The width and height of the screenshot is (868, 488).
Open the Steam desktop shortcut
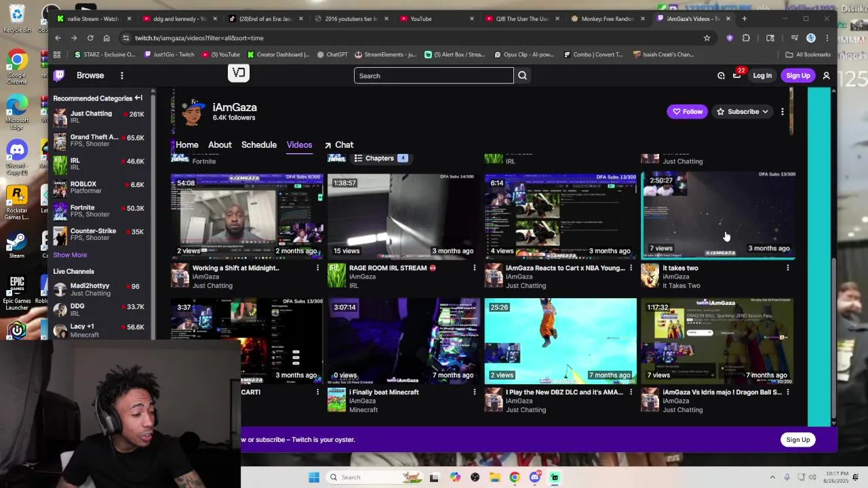17,245
